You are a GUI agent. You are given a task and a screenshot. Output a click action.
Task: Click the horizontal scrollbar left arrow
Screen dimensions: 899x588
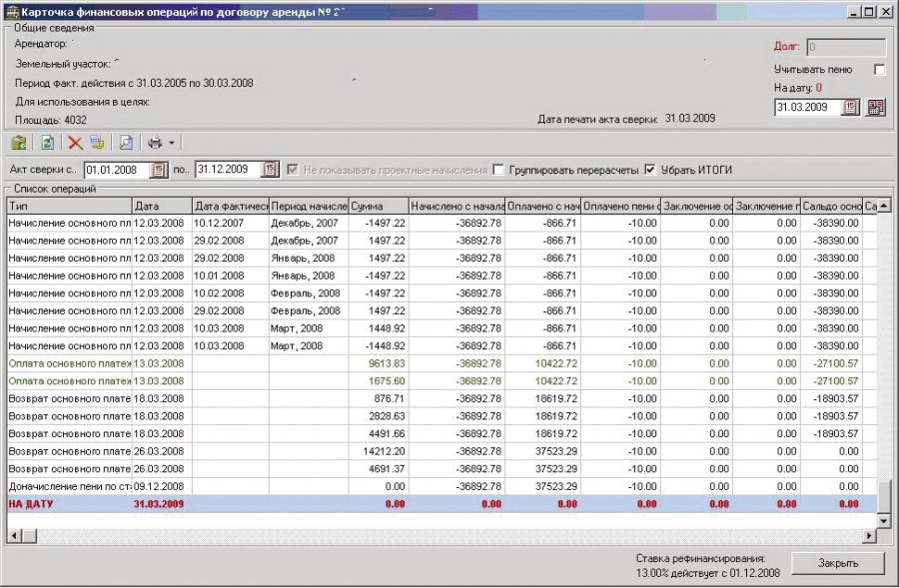pyautogui.click(x=14, y=536)
